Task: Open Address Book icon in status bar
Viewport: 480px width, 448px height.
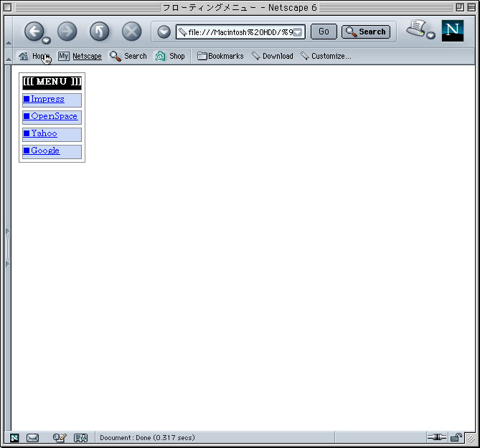Action: [81, 438]
